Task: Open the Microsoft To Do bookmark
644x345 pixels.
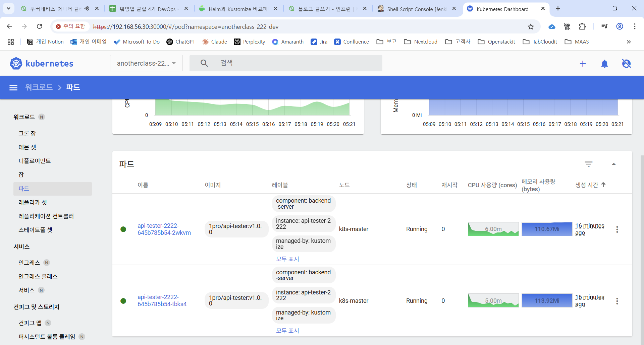Action: tap(137, 42)
